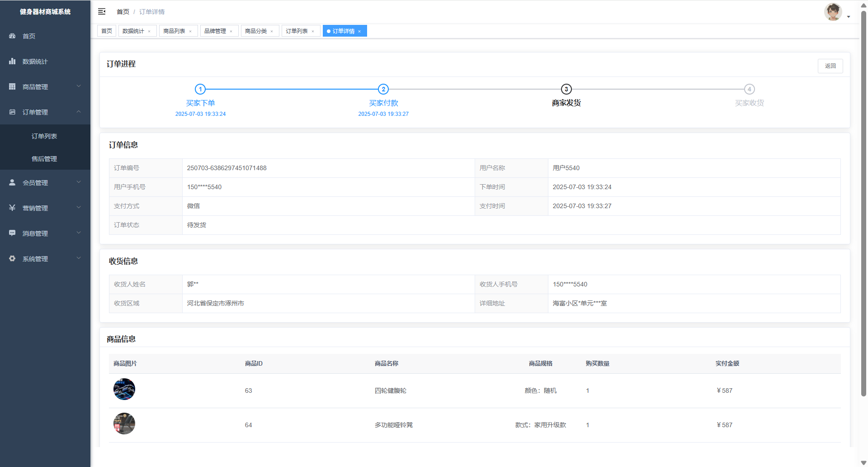Click the yen icon for 营销管理

tap(12, 208)
